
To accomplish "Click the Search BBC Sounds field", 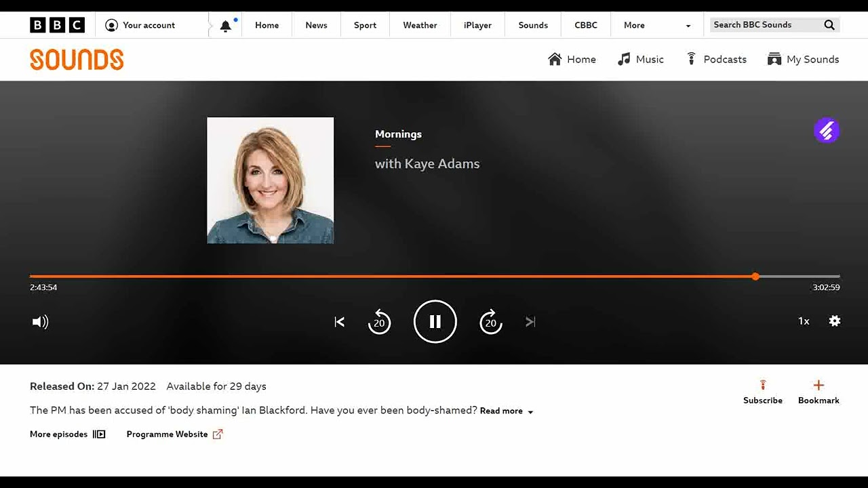I will [766, 25].
